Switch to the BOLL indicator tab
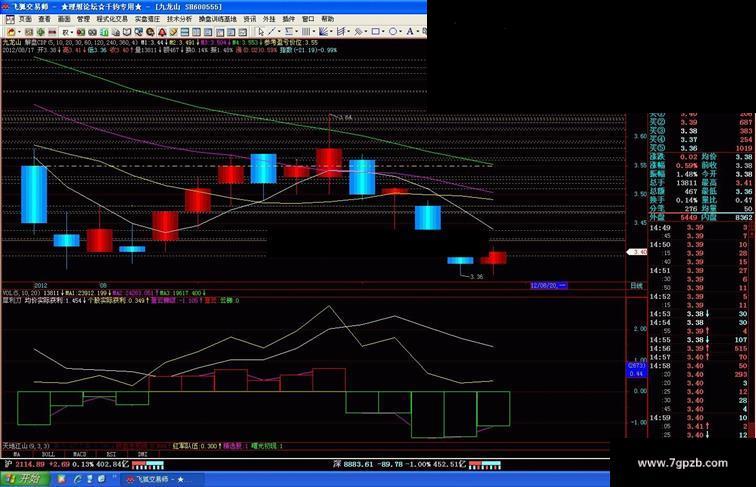Screen dimensions: 756x487 click(48, 454)
